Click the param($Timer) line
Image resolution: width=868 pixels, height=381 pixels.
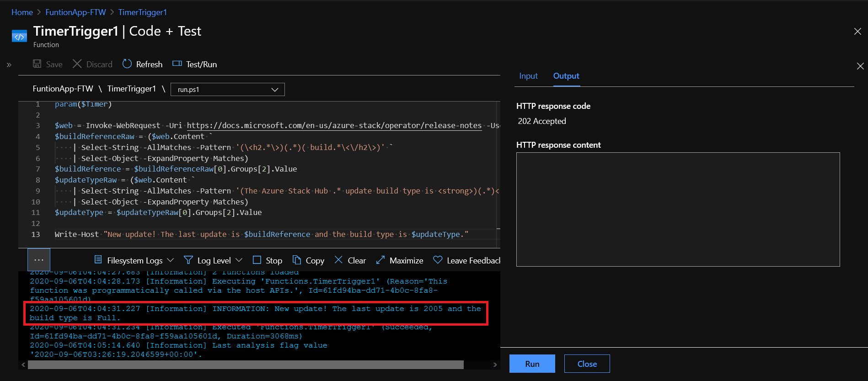coord(83,104)
